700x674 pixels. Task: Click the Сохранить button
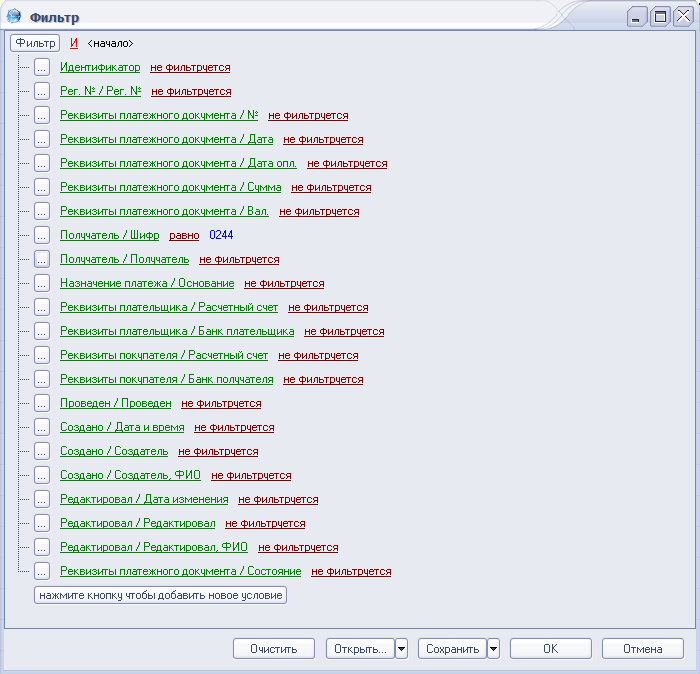[452, 649]
